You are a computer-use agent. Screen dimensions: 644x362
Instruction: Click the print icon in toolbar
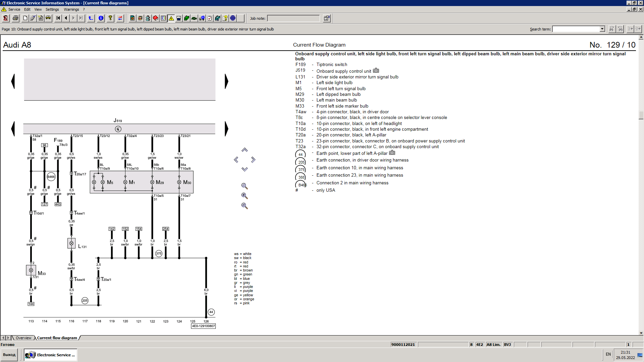[15, 18]
